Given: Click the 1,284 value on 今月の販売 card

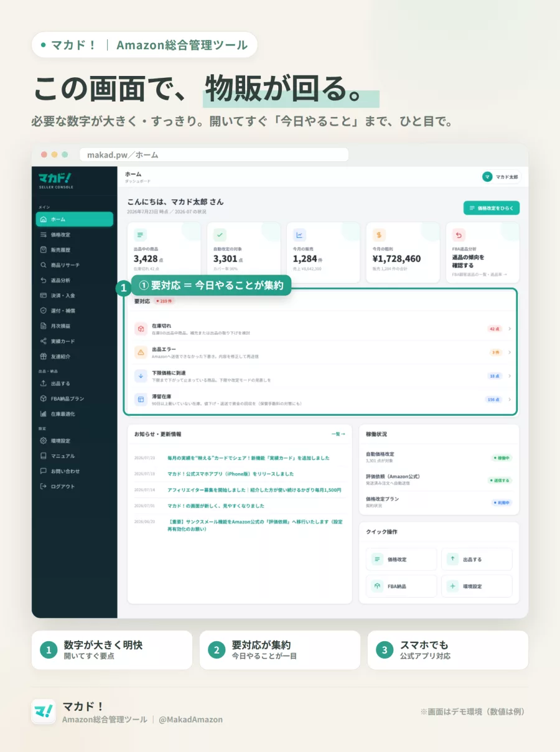Looking at the screenshot, I should pyautogui.click(x=305, y=259).
